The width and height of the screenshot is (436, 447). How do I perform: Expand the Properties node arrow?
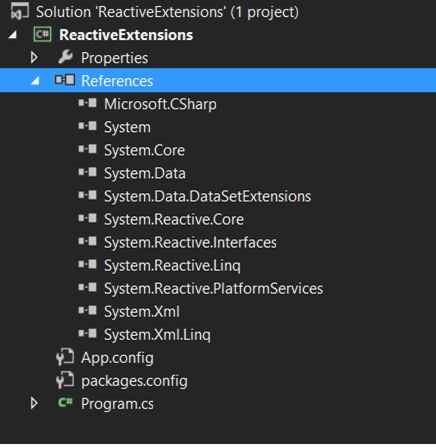(x=34, y=57)
